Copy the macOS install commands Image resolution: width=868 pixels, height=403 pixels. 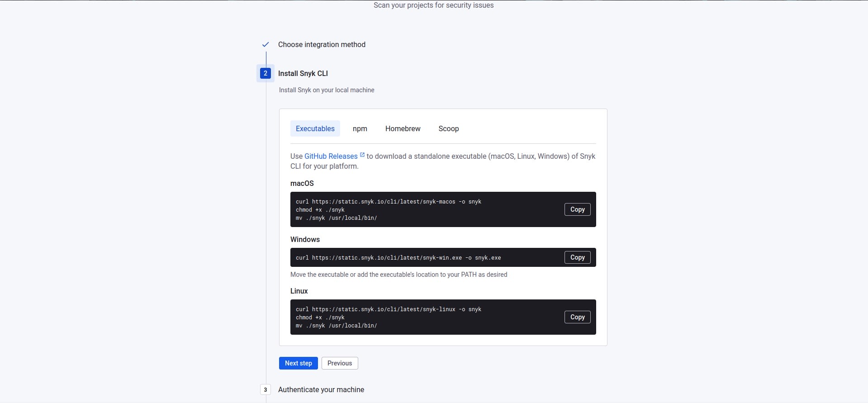(578, 209)
